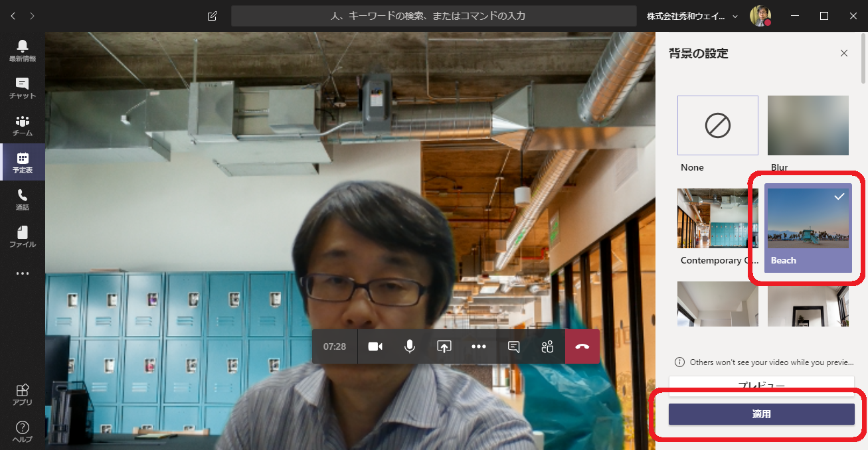Toggle the camera off in call toolbar

pyautogui.click(x=375, y=346)
